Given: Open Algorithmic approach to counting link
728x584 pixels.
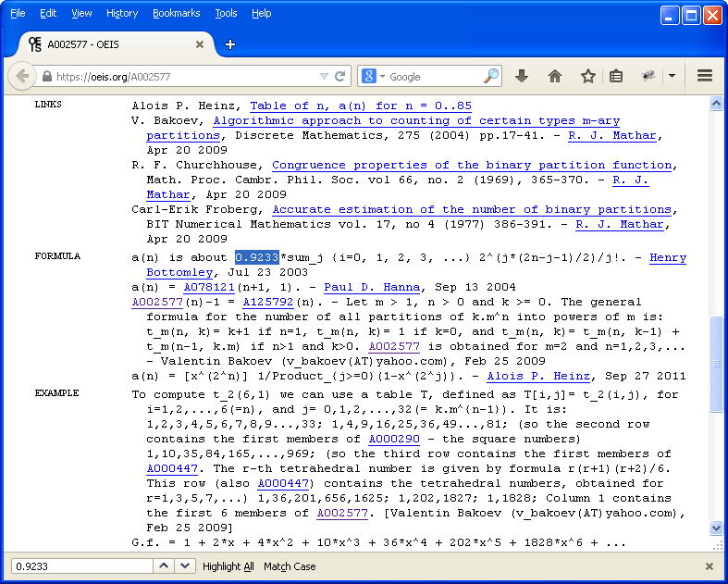Looking at the screenshot, I should click(416, 121).
